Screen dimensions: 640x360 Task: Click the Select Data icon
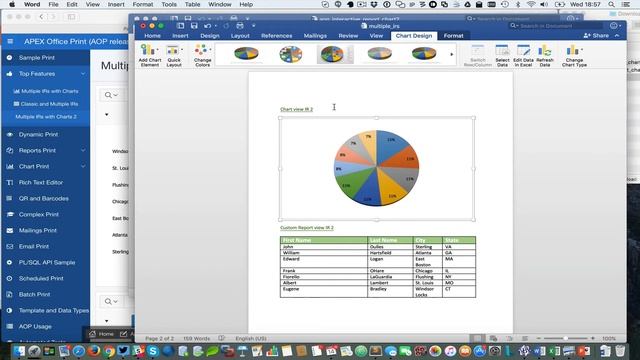coord(502,56)
